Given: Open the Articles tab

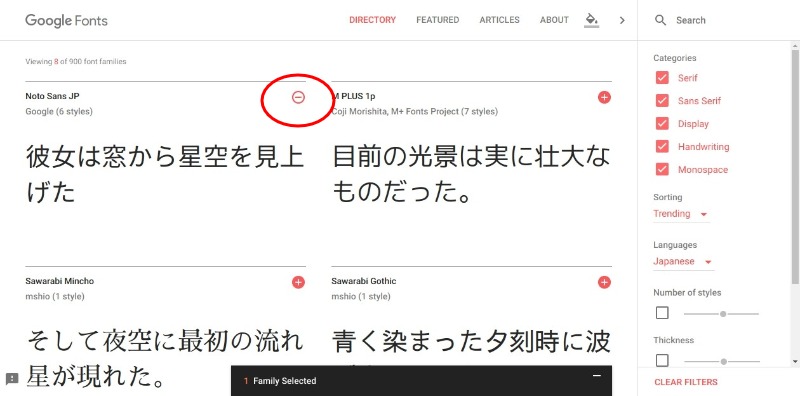Looking at the screenshot, I should [x=499, y=20].
